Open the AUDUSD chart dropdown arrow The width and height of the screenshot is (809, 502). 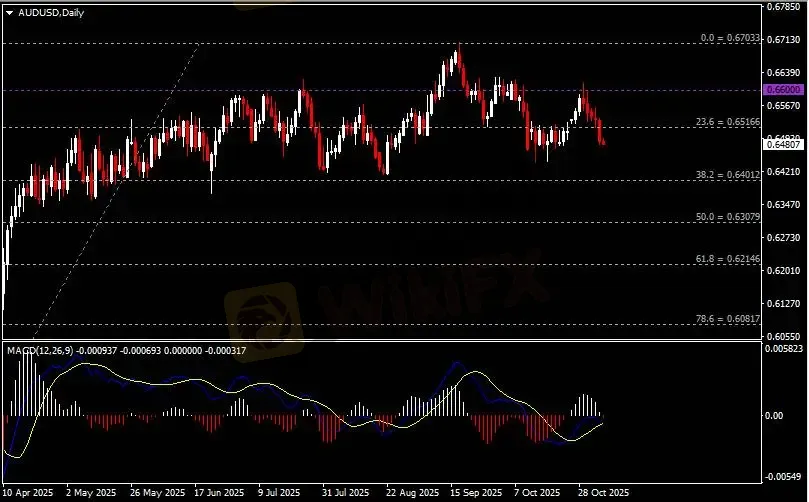pos(9,11)
